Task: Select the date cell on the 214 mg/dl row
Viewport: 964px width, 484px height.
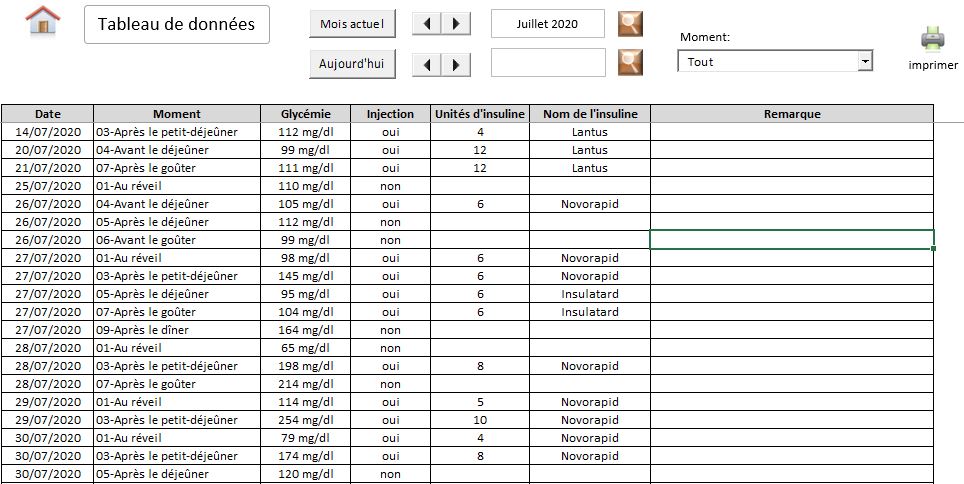Action: [47, 384]
